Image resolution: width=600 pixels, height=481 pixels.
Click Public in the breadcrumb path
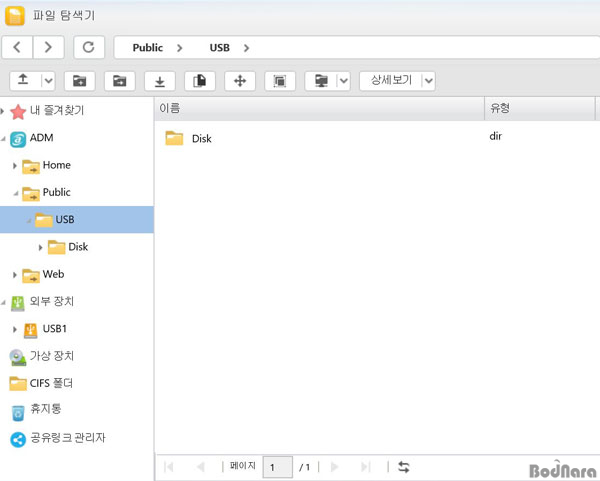(x=147, y=47)
